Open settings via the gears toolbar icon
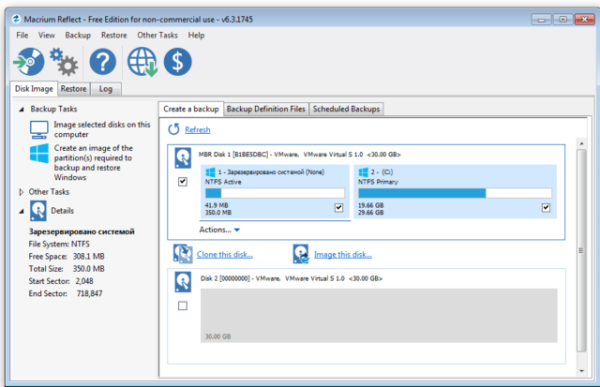The width and height of the screenshot is (600, 387). coord(64,61)
